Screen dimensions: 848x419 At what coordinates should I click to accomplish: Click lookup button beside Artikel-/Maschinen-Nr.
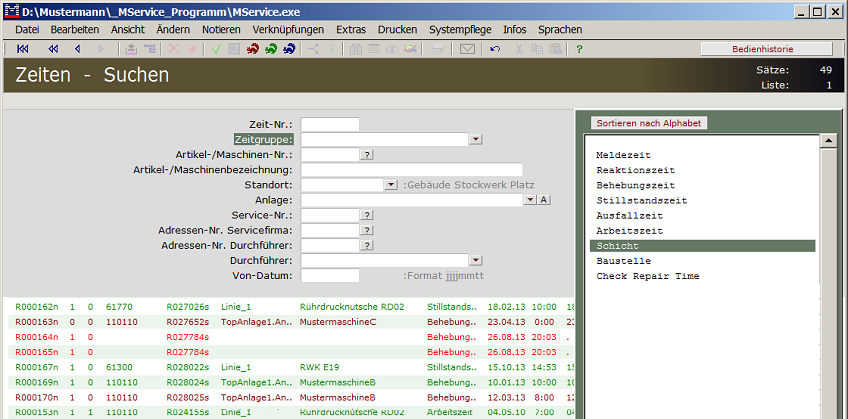[x=366, y=155]
